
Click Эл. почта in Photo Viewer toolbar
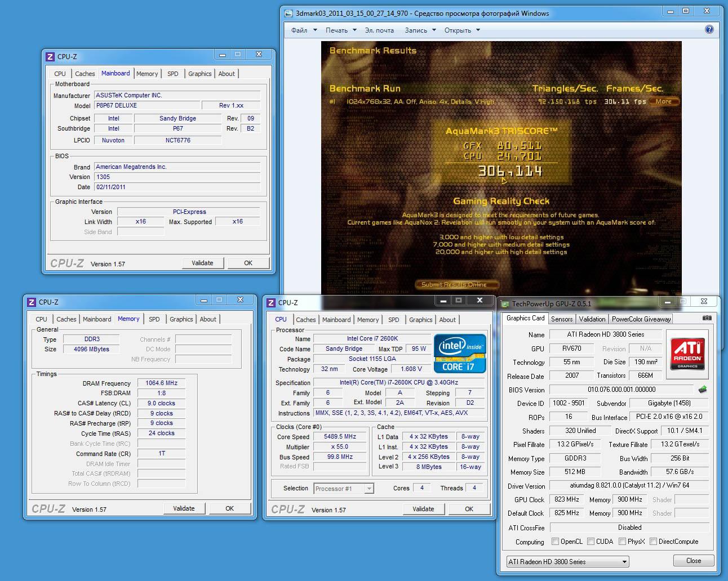coord(379,30)
